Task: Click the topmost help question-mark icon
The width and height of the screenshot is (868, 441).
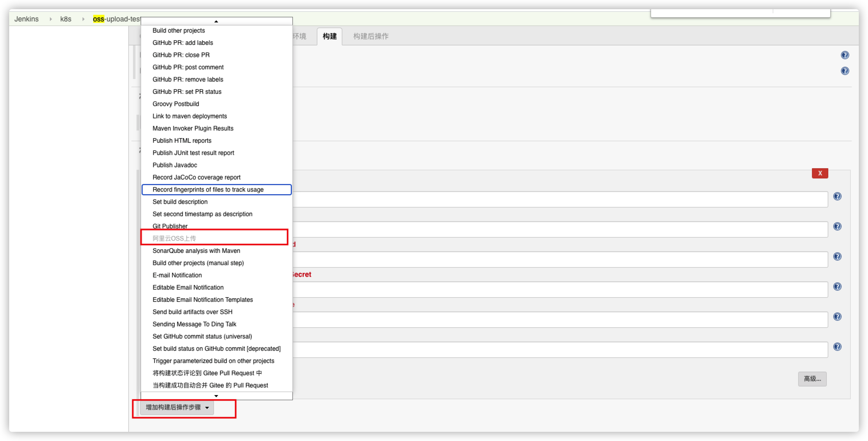Action: pyautogui.click(x=845, y=55)
